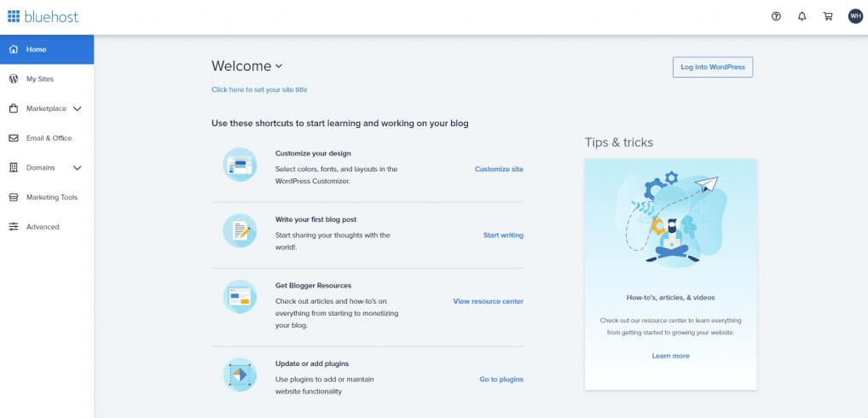Click the envelope icon for Email & Office

tap(14, 138)
